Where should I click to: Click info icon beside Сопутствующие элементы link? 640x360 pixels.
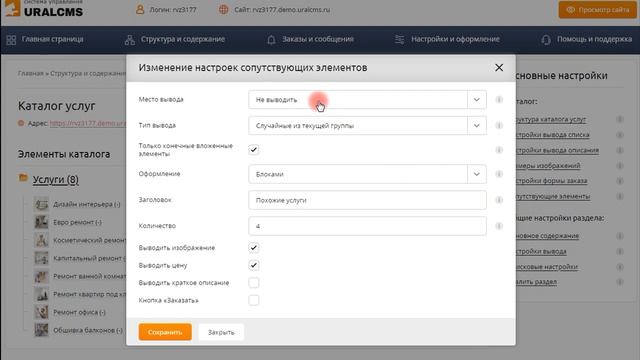620,196
